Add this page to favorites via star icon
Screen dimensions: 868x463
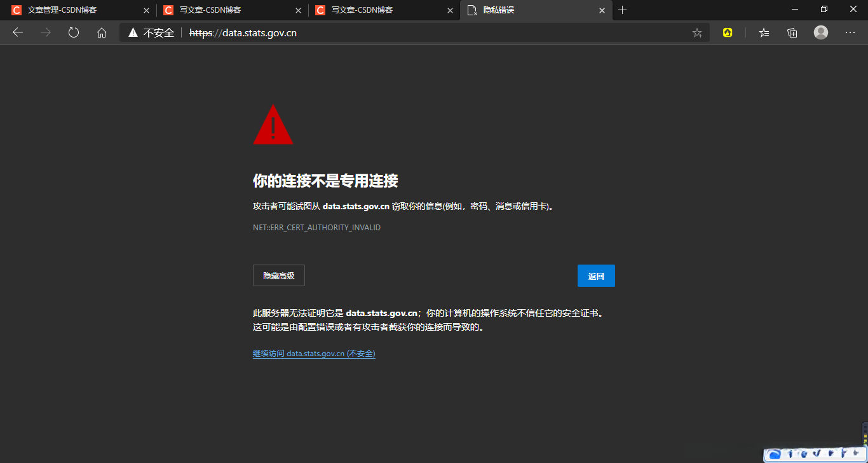[x=697, y=32]
